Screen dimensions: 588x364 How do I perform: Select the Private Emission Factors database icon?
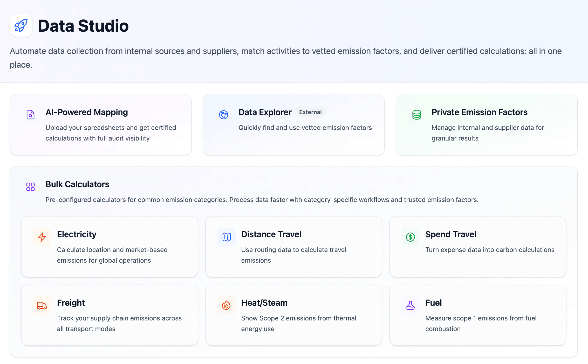(x=416, y=115)
